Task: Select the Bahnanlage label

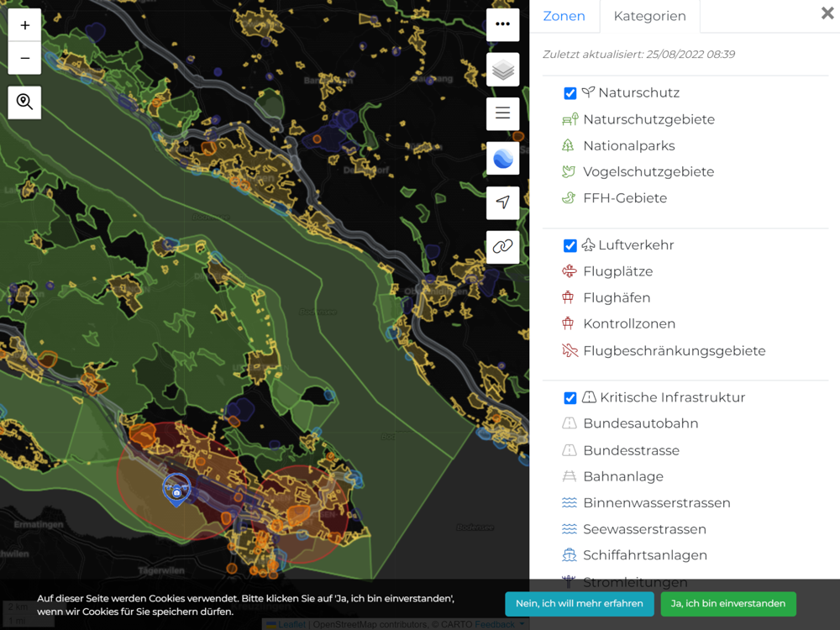Action: (x=623, y=476)
